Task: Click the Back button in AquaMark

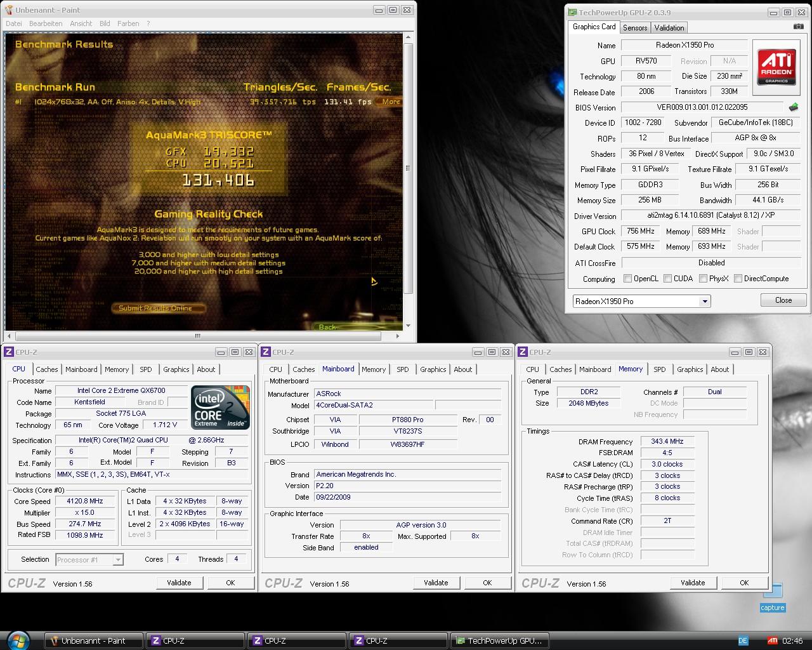Action: click(327, 327)
